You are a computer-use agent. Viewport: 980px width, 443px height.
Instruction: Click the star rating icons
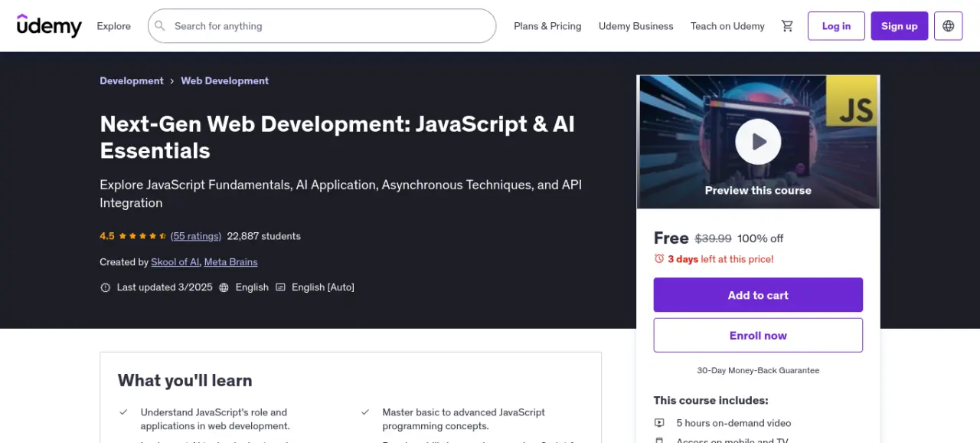pyautogui.click(x=143, y=236)
